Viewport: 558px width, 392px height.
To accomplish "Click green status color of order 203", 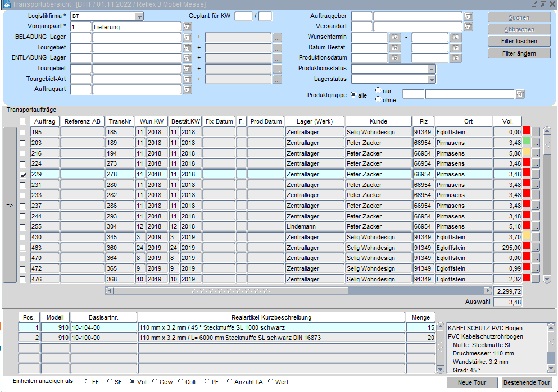I will pyautogui.click(x=527, y=143).
